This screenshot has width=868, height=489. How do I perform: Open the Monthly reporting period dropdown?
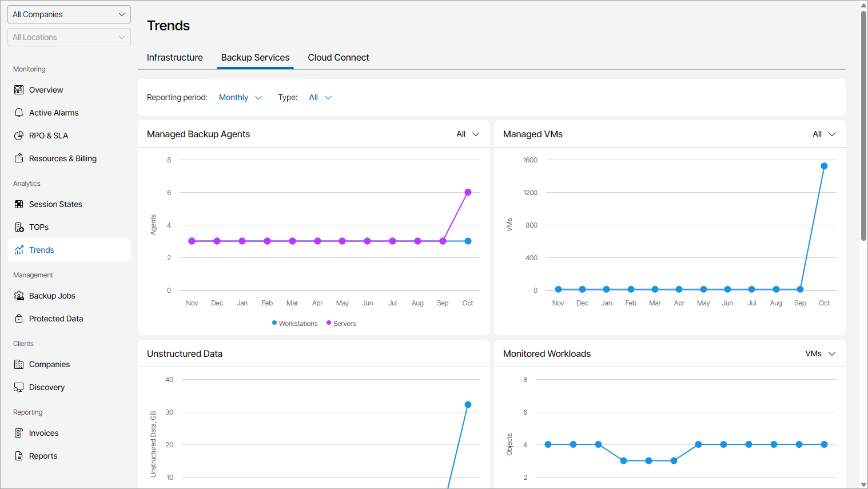coord(240,98)
